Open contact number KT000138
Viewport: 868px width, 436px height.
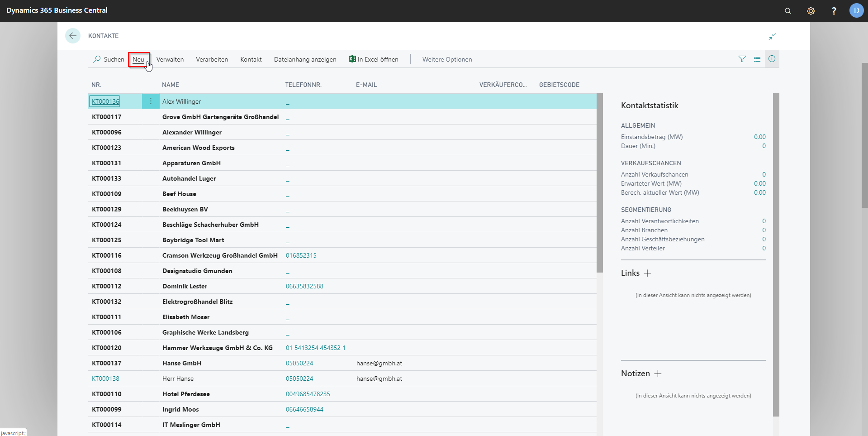pyautogui.click(x=105, y=379)
